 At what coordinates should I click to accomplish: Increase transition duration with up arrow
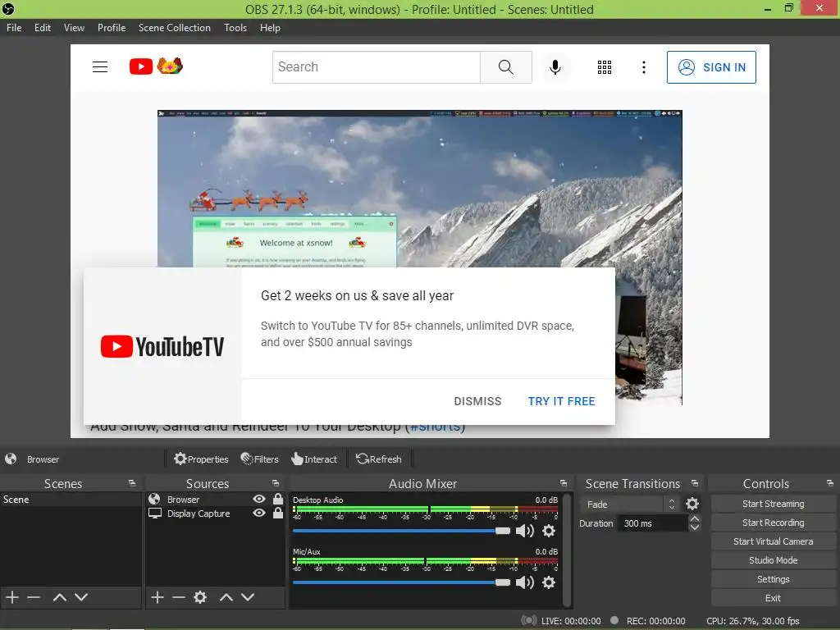coord(695,518)
